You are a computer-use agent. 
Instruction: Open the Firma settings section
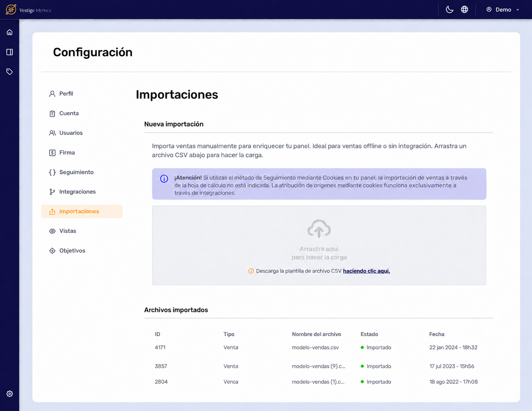tap(82, 152)
